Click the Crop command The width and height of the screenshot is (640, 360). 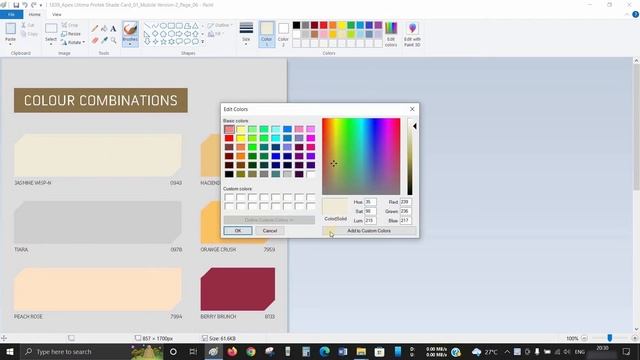click(70, 25)
